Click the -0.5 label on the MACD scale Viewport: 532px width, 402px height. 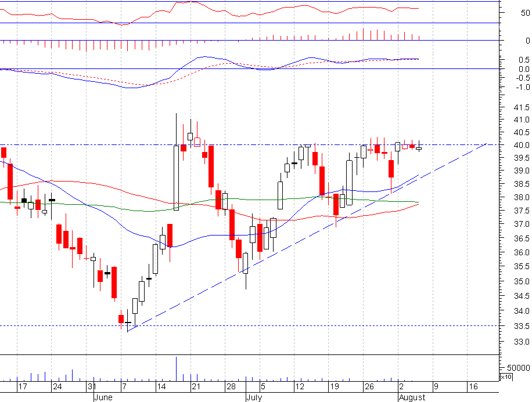point(523,78)
